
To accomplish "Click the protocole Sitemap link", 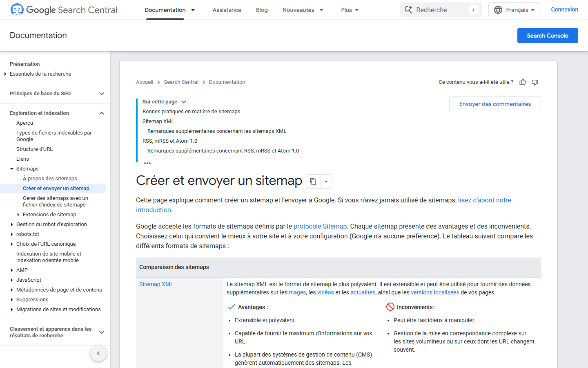I will click(320, 227).
